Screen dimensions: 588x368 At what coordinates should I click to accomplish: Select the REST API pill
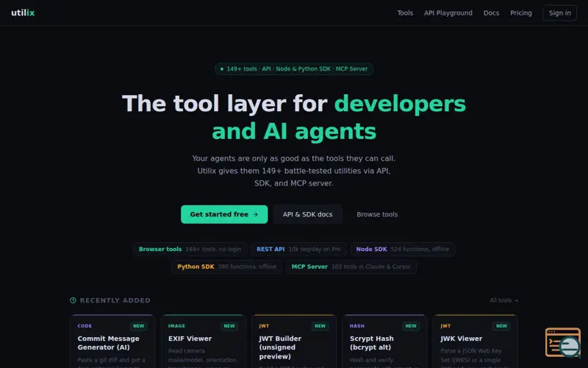(x=298, y=250)
